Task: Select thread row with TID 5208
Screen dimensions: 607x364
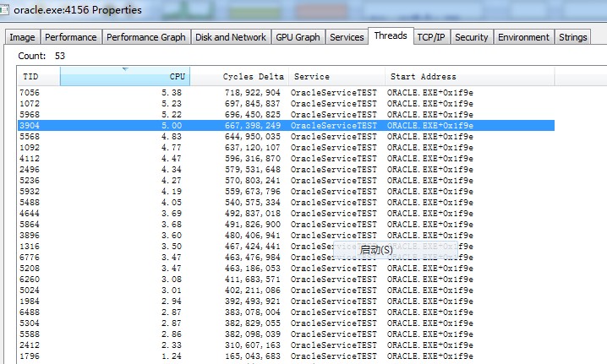Action: click(286, 268)
